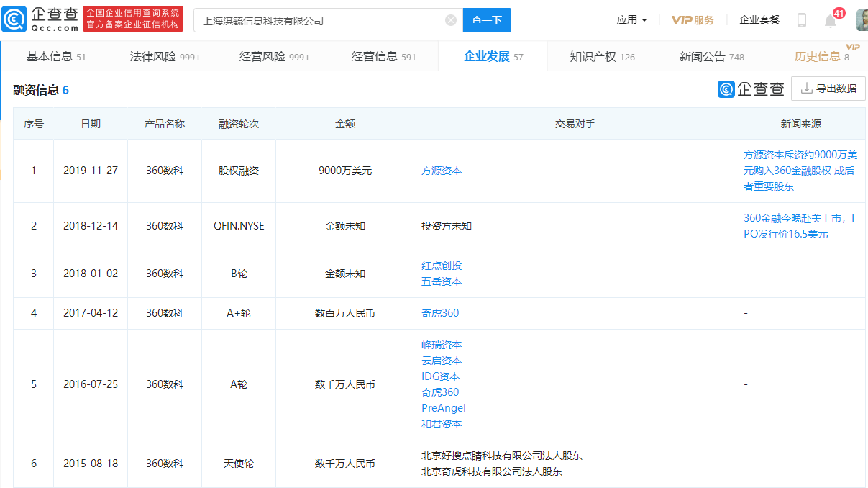Viewport: 868px width, 488px height.
Task: Click the date 2015-08-18 cell
Action: 91,464
